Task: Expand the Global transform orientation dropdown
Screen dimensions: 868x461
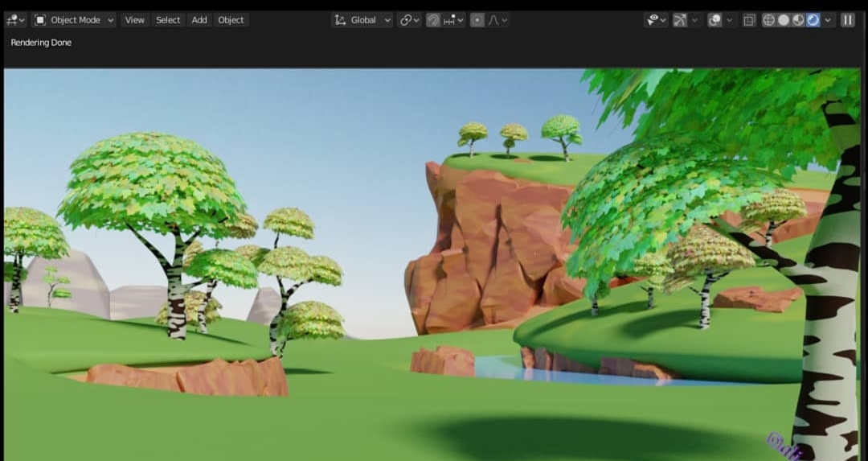Action: tap(362, 20)
